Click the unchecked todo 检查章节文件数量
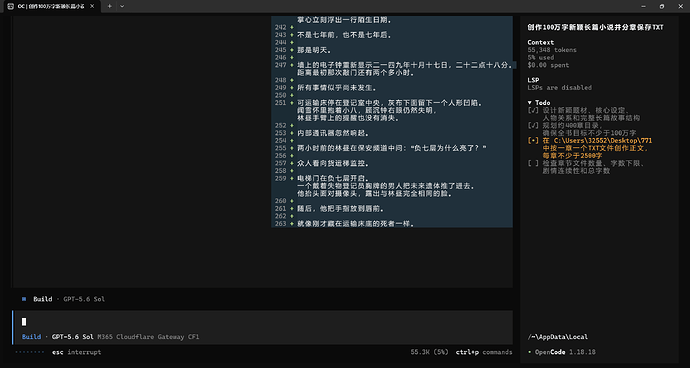This screenshot has width=690, height=368. [x=586, y=167]
